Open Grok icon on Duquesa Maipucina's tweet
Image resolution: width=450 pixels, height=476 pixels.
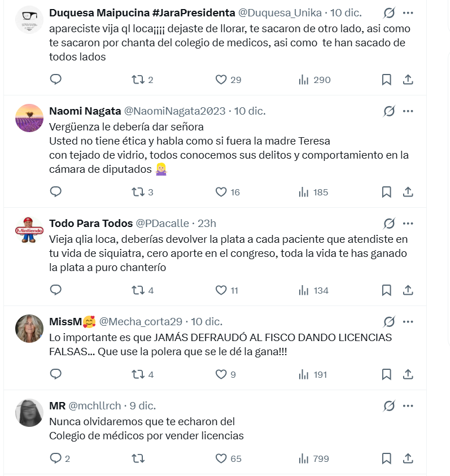(x=389, y=12)
